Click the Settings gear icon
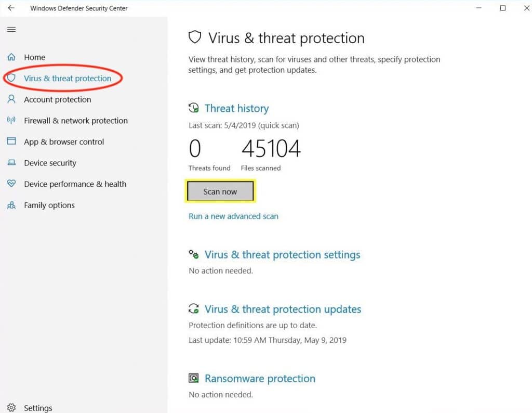The image size is (532, 413). coord(11,408)
